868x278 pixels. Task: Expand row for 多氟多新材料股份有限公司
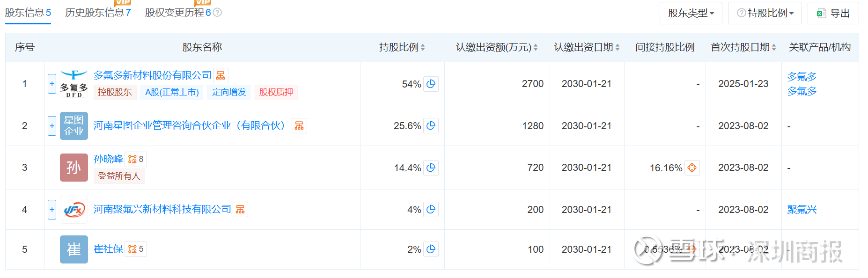coord(52,84)
